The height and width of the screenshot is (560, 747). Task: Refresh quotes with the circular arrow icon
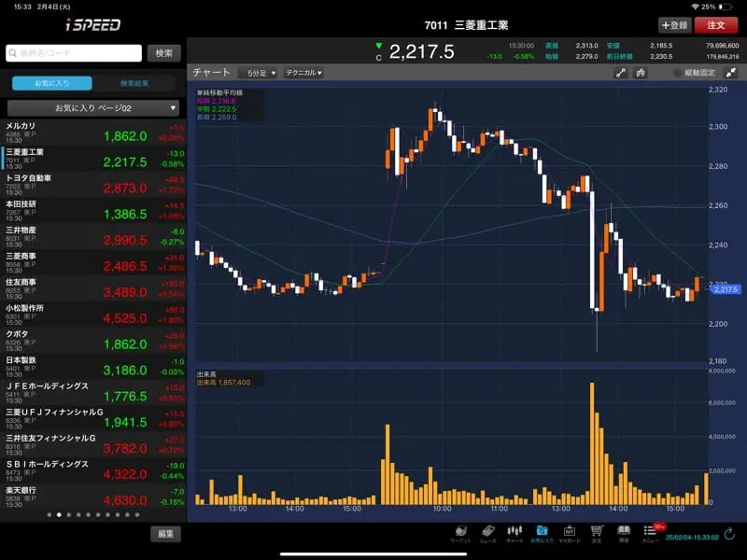(x=729, y=534)
